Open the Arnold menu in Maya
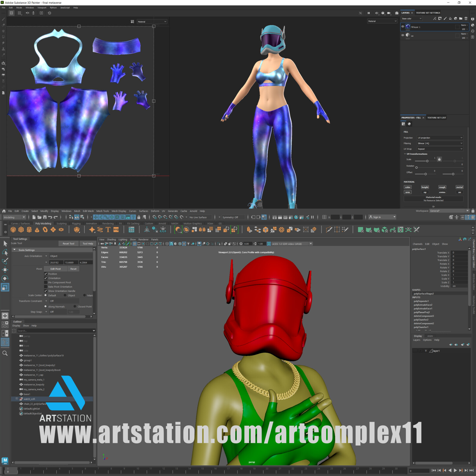The width and height of the screenshot is (476, 476). pos(193,211)
